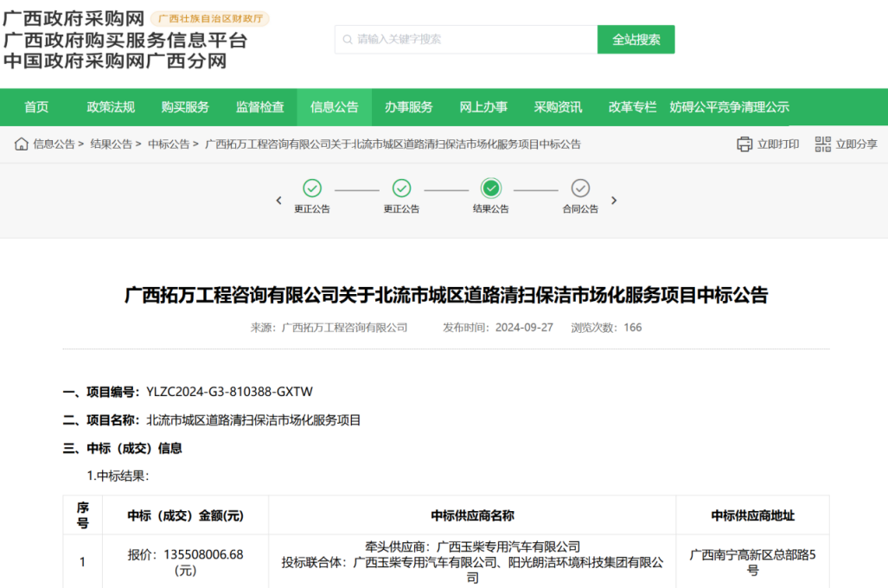This screenshot has height=588, width=888.
Task: Click the publish date 2024-09-27
Action: click(525, 328)
